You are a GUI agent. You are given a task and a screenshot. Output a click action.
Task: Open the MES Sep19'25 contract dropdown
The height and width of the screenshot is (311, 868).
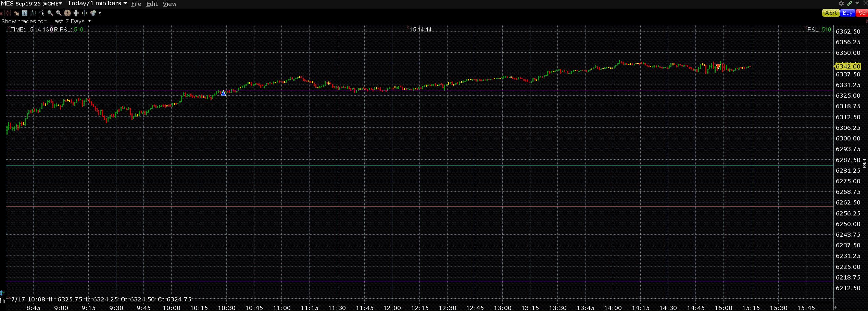tap(32, 3)
